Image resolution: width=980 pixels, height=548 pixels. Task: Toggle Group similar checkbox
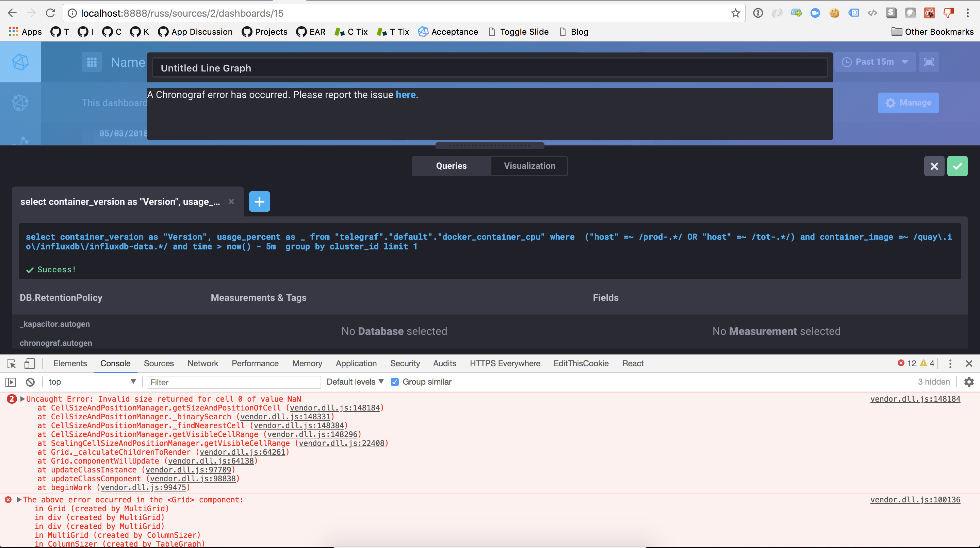395,382
